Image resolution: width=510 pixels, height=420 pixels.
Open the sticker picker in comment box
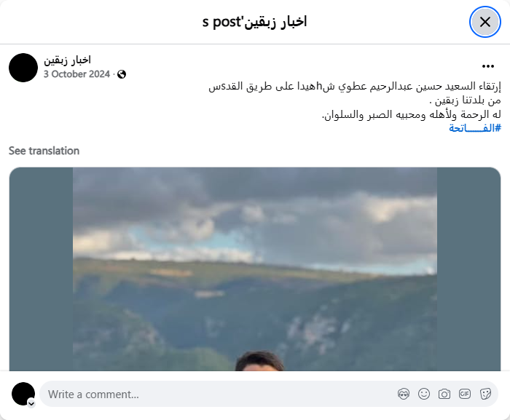point(485,394)
